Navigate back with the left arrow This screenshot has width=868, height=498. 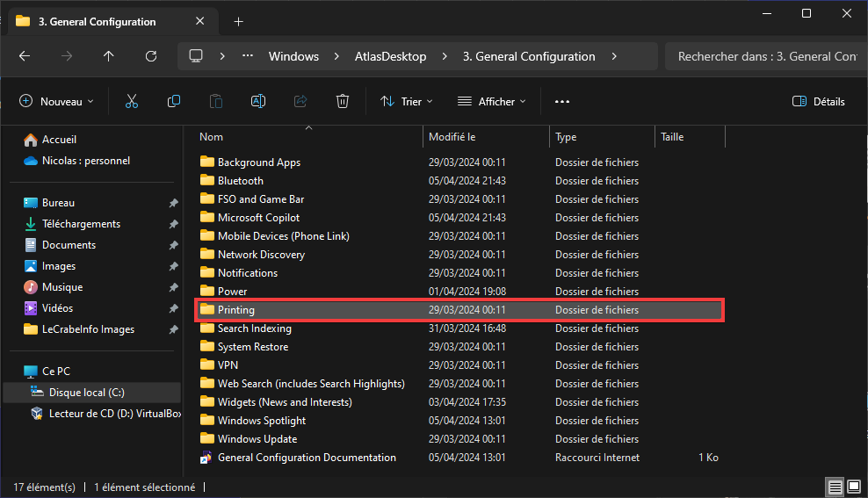pyautogui.click(x=25, y=56)
